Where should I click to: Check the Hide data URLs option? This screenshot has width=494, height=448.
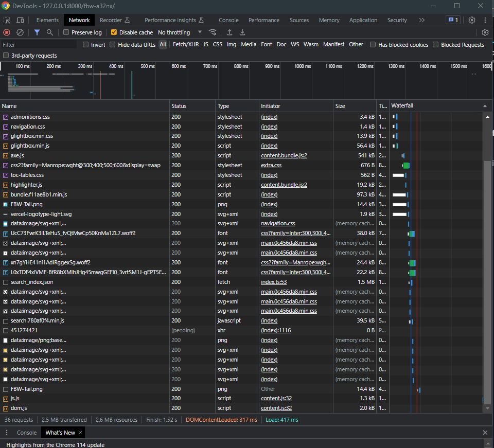(x=113, y=45)
